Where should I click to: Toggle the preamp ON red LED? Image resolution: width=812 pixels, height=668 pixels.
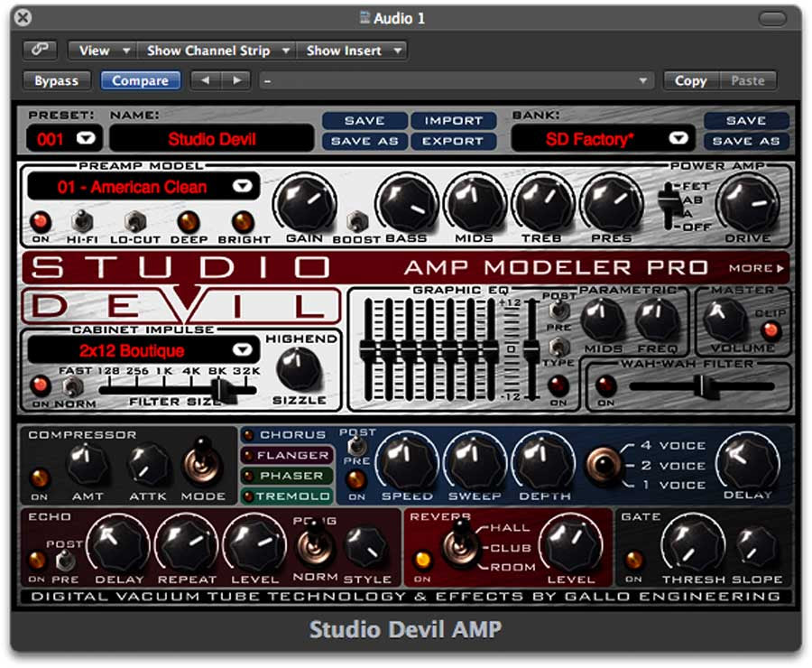41,222
